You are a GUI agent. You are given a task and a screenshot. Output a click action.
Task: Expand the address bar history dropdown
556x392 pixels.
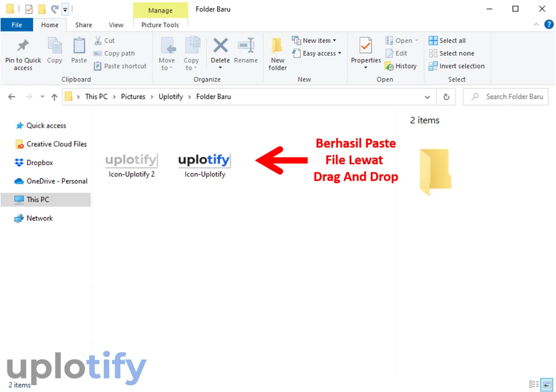coord(427,97)
